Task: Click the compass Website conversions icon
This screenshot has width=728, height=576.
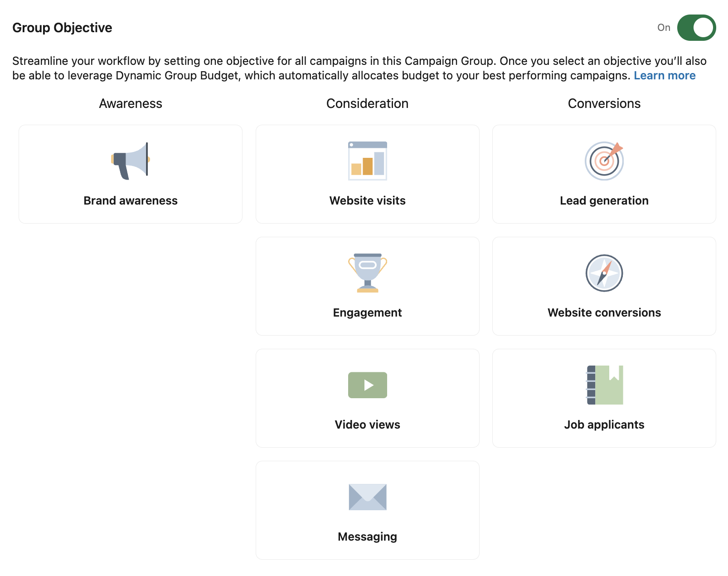Action: point(604,273)
